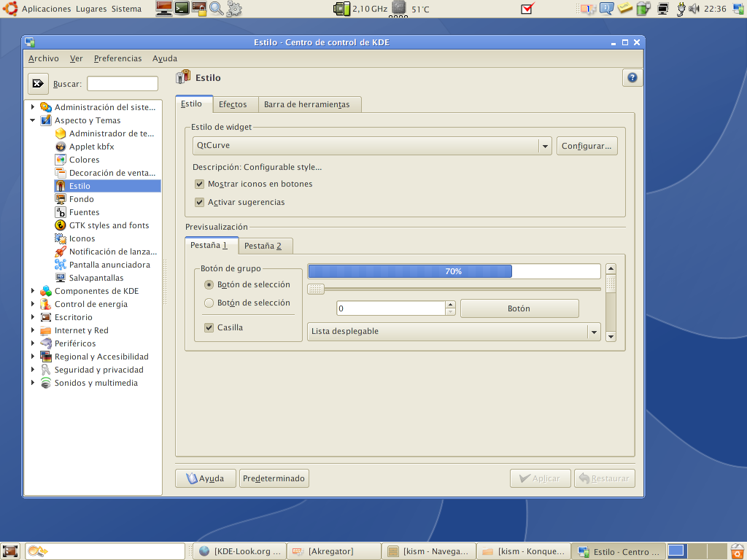Click the Pantalla anunciadora icon
The width and height of the screenshot is (747, 560).
[x=61, y=265]
